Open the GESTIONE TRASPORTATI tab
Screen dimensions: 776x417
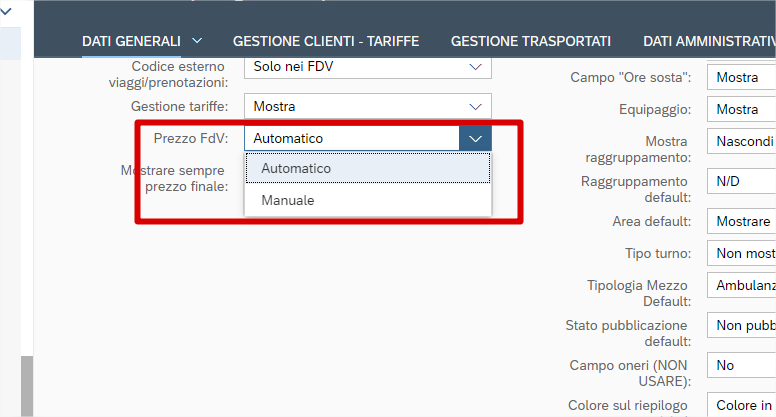pos(530,41)
